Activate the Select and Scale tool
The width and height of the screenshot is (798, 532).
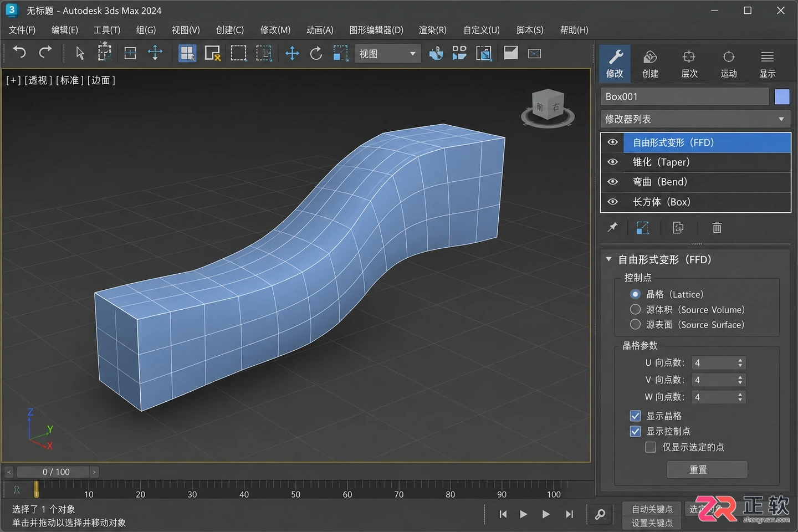340,53
